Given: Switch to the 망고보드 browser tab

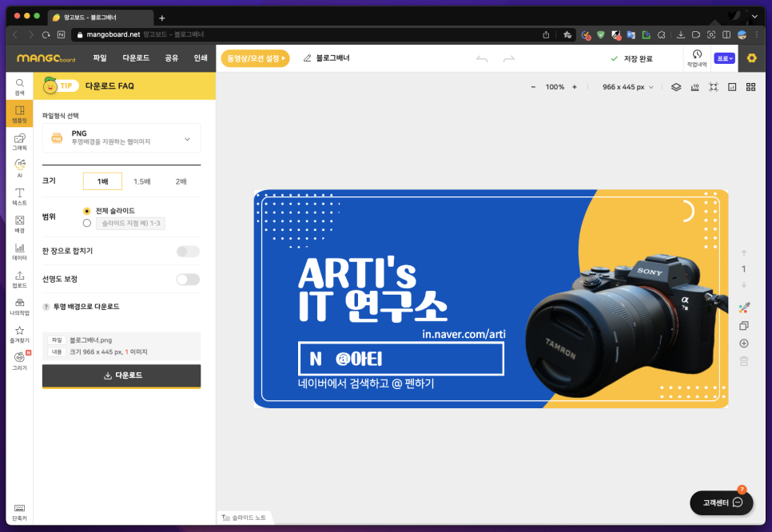Looking at the screenshot, I should pos(101,18).
